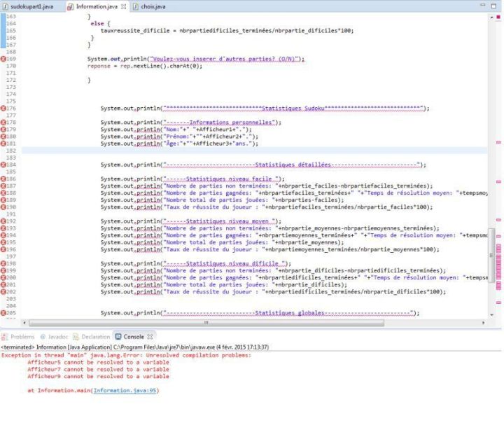Open the Problems view tab
This screenshot has height=430, width=504.
click(22, 337)
